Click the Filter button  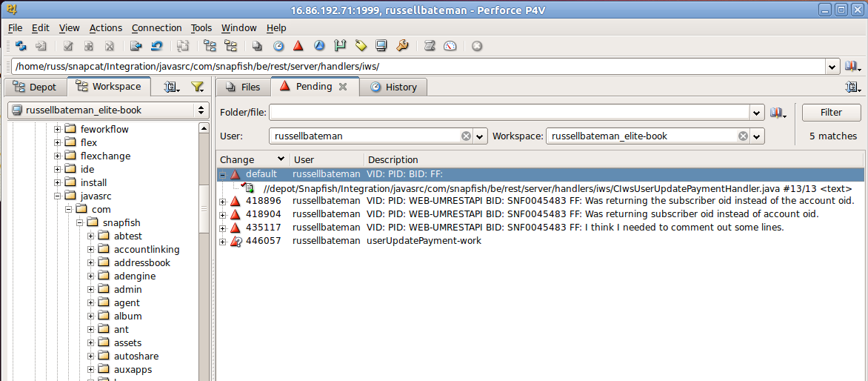pyautogui.click(x=831, y=113)
